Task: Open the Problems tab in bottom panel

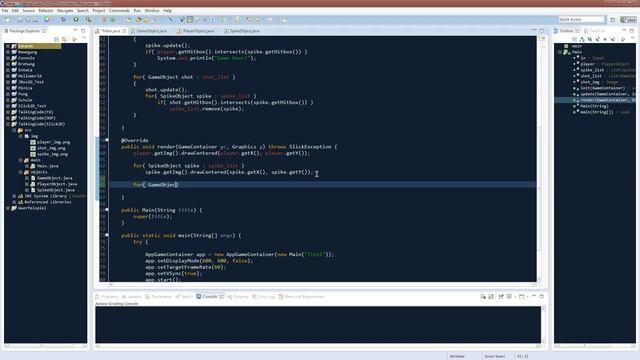Action: [x=107, y=297]
